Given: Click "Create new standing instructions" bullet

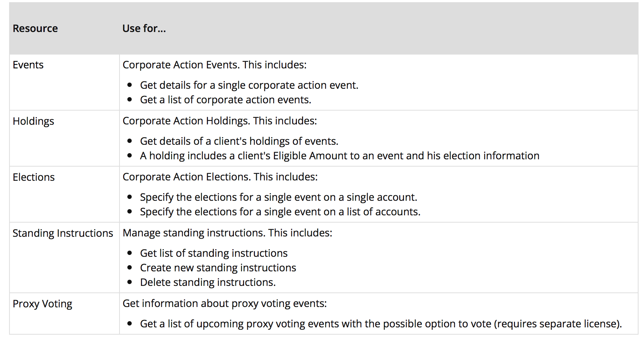Looking at the screenshot, I should tap(218, 268).
